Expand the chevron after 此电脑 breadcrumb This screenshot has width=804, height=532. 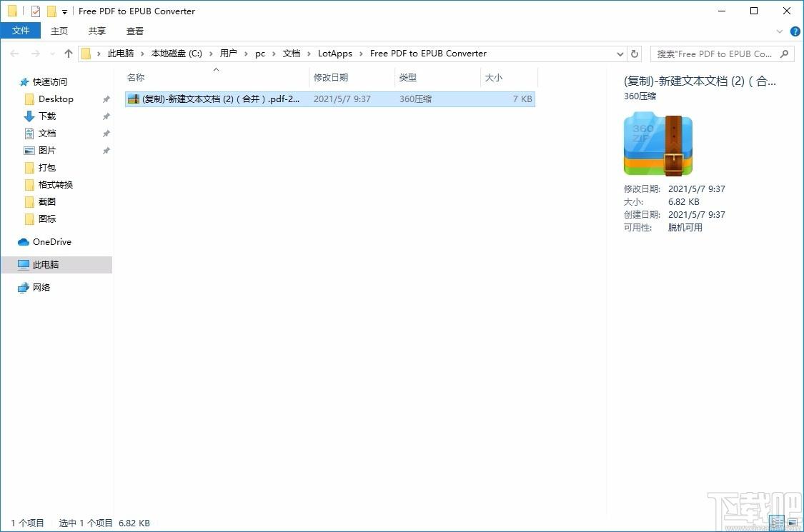(x=142, y=54)
